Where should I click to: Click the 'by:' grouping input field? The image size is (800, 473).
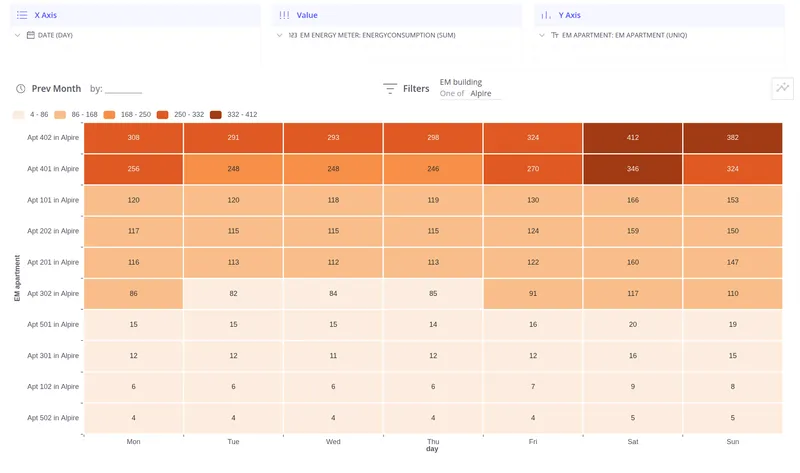tap(123, 89)
